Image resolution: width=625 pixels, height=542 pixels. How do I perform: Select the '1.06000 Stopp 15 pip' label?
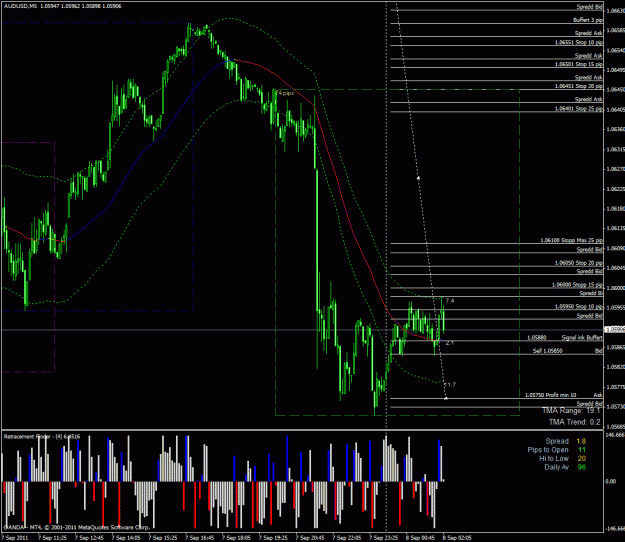578,285
